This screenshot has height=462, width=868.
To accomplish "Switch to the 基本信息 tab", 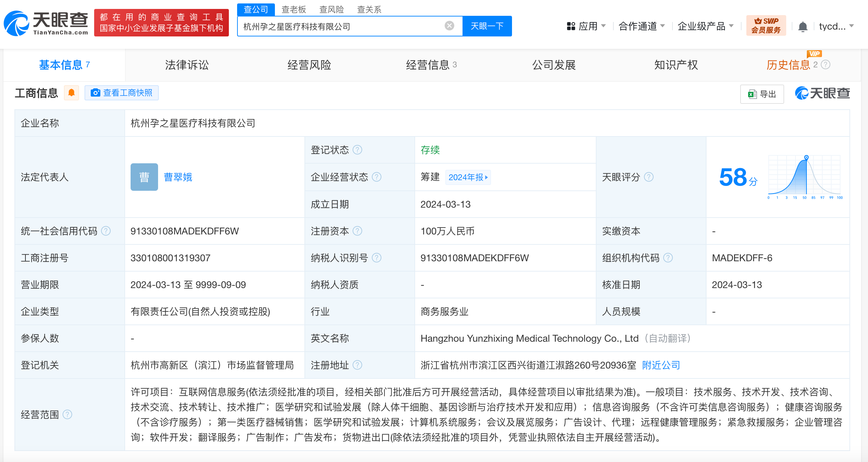I will (64, 65).
